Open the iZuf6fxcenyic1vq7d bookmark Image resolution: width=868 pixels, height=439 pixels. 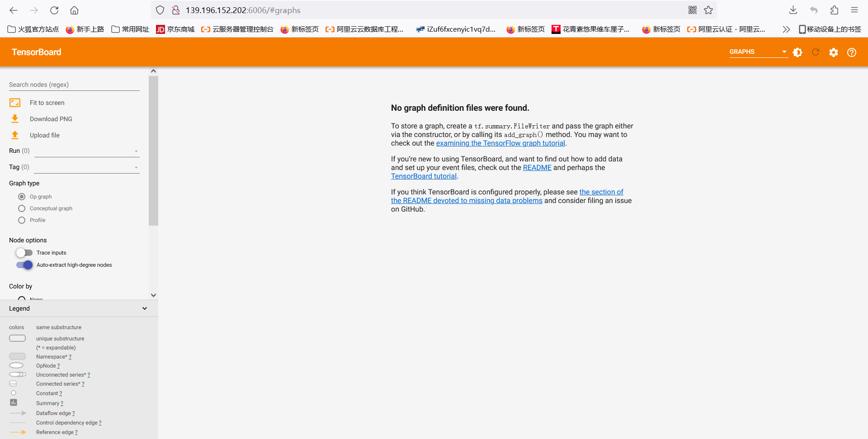point(456,29)
